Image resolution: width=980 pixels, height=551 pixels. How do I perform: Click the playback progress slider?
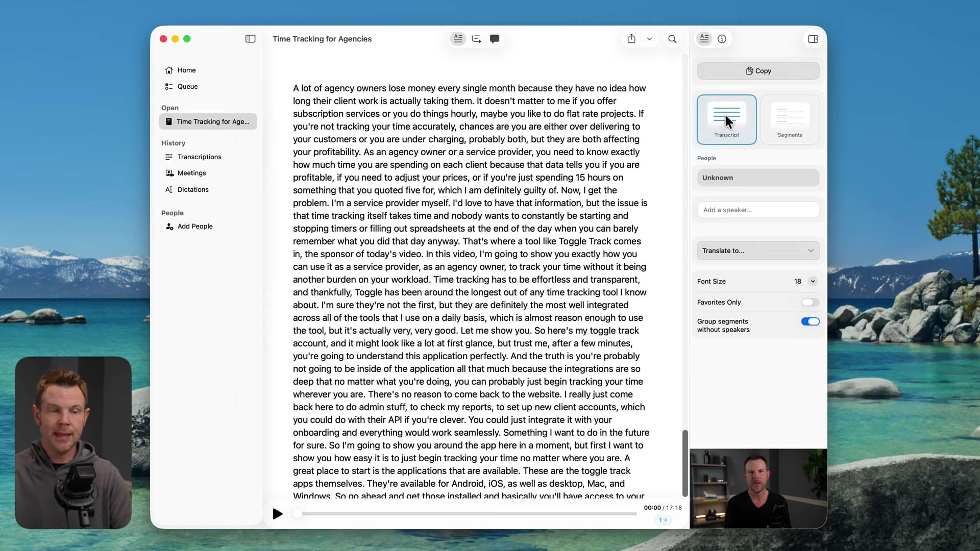464,514
